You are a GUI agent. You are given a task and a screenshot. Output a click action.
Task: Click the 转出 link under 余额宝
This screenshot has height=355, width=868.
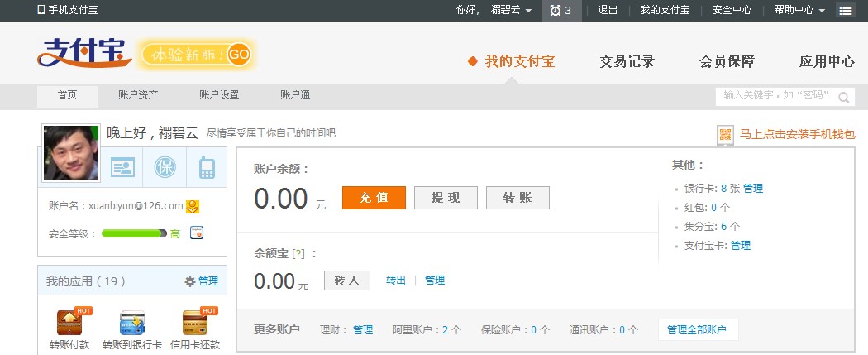click(x=396, y=281)
